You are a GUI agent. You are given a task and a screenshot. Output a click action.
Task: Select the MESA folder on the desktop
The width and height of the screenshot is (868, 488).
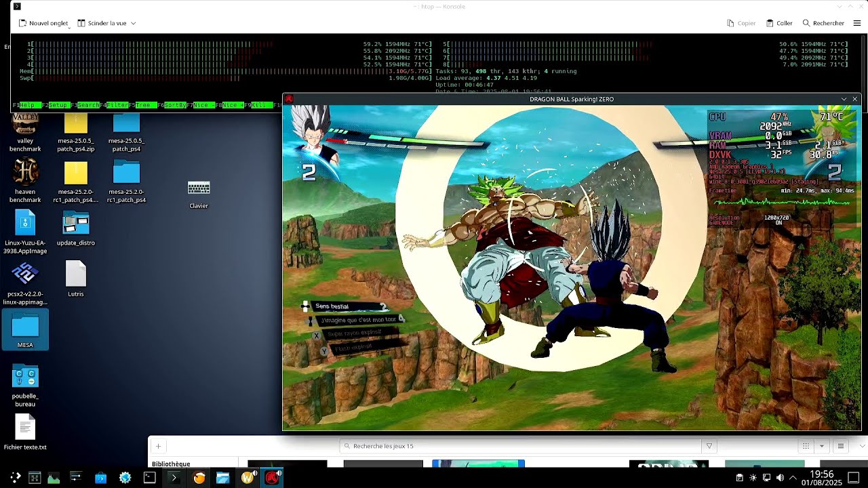tap(25, 330)
